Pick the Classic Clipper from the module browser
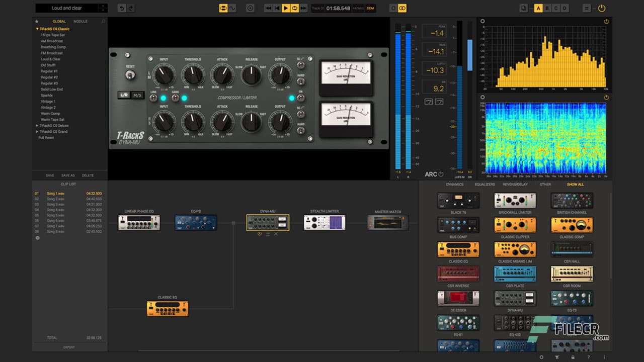Viewport: 644px width, 362px height. click(x=515, y=224)
